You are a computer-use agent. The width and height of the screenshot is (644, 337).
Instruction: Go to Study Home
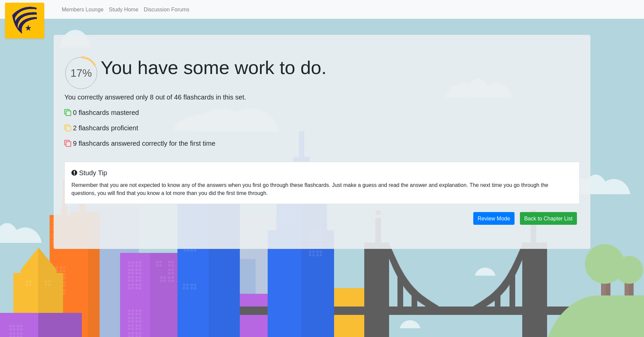pyautogui.click(x=123, y=10)
